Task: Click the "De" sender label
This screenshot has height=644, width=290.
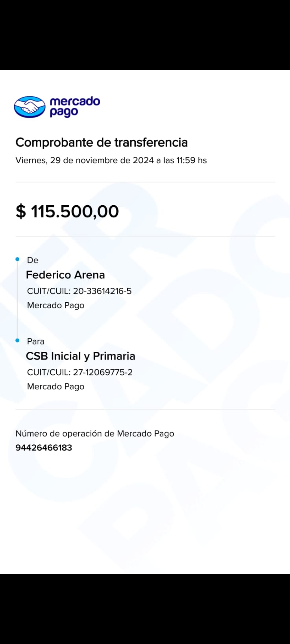Action: click(x=33, y=260)
